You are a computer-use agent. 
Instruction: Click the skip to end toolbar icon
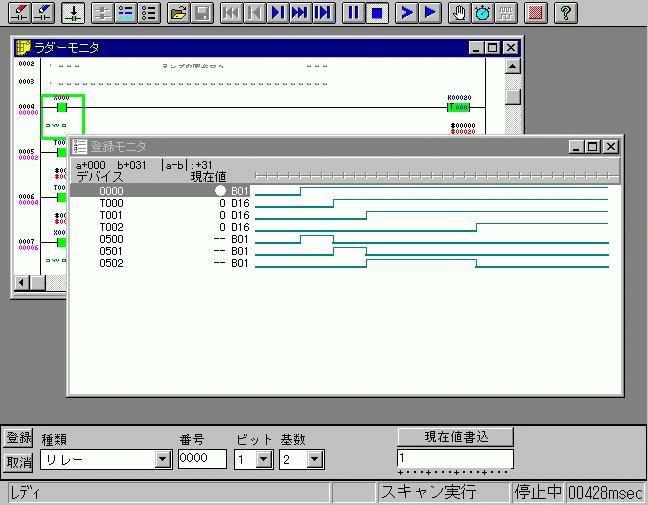point(323,13)
